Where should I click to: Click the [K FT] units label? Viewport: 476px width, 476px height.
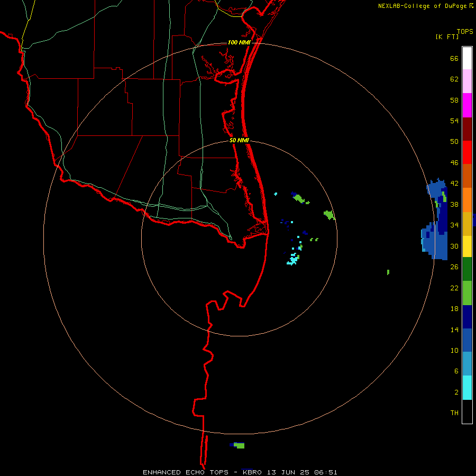pos(447,36)
